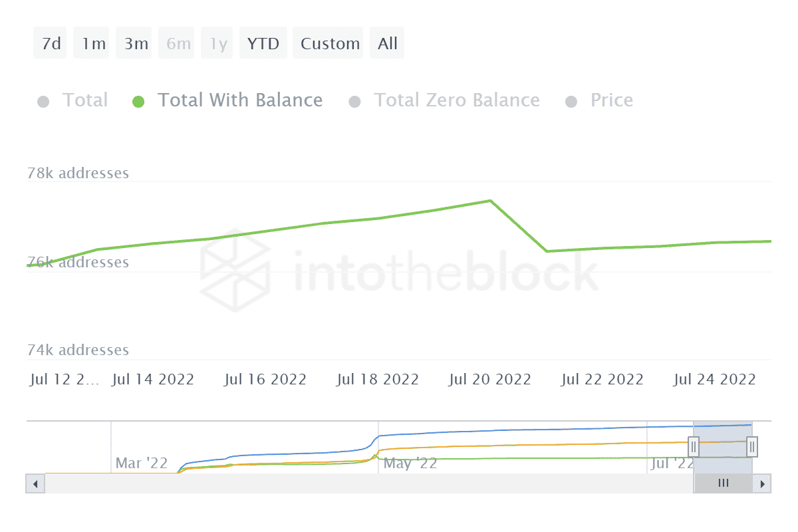Show All historical data

(387, 44)
